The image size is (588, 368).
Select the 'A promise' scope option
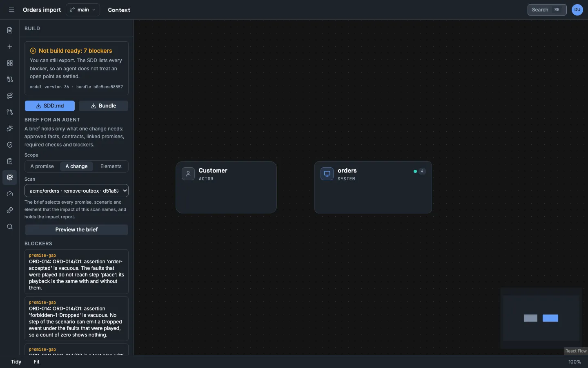(42, 166)
